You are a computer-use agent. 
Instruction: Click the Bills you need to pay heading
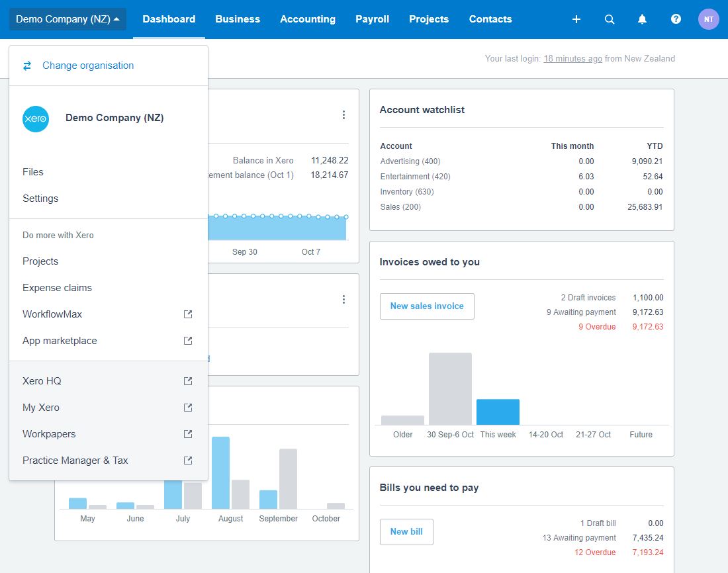[429, 488]
